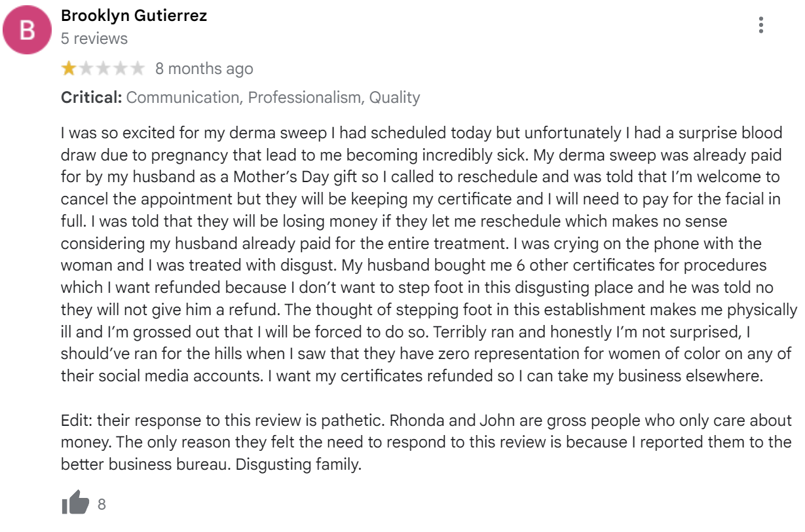This screenshot has height=532, width=805.
Task: Click the helpful count "8"
Action: coord(102,504)
